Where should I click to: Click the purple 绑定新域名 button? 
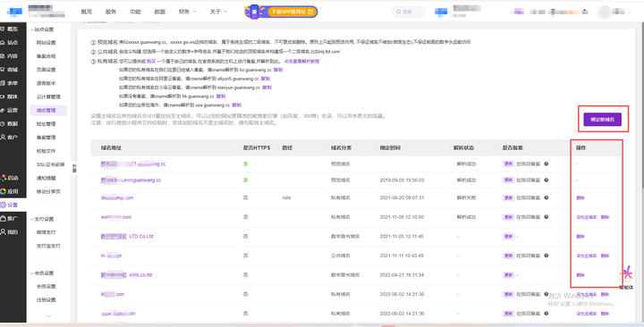click(x=603, y=120)
